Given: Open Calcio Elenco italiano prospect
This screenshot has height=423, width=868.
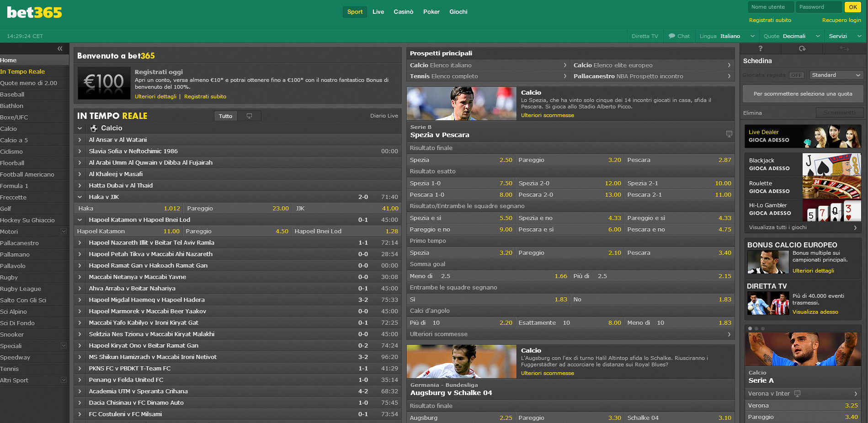Looking at the screenshot, I should click(x=488, y=65).
